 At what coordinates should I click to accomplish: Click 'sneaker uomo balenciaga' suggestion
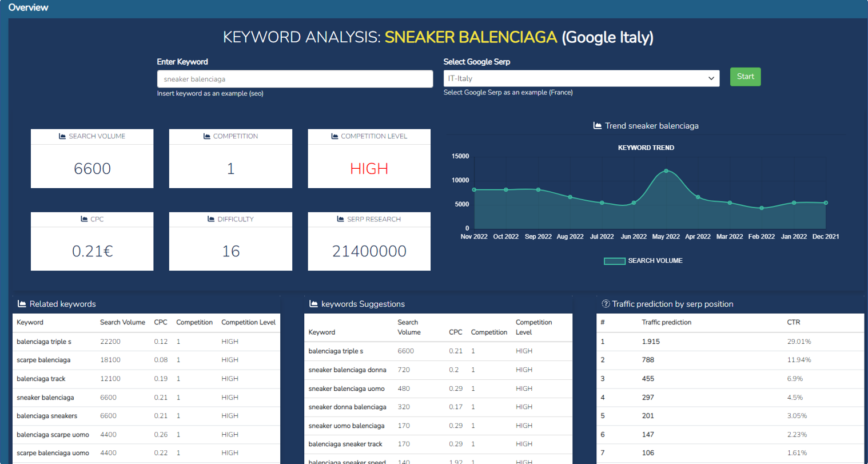(347, 426)
